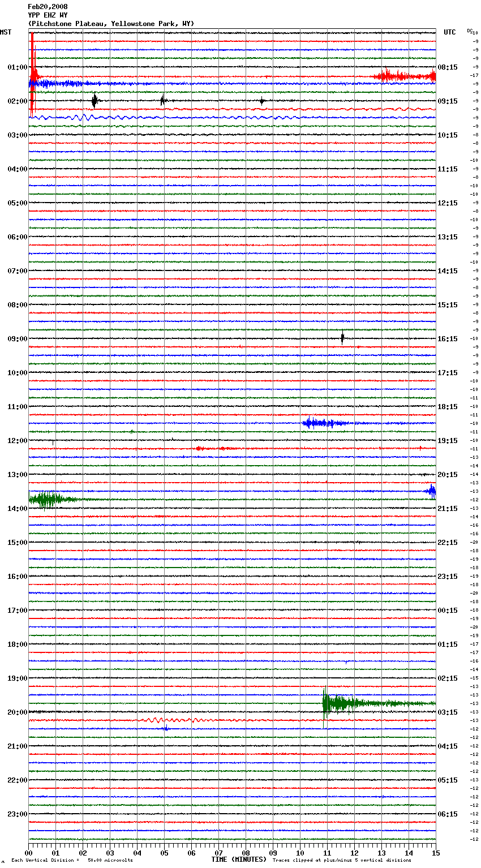481x868 pixels.
Task: Click the 23:00 MST time label
Action: coord(18,814)
